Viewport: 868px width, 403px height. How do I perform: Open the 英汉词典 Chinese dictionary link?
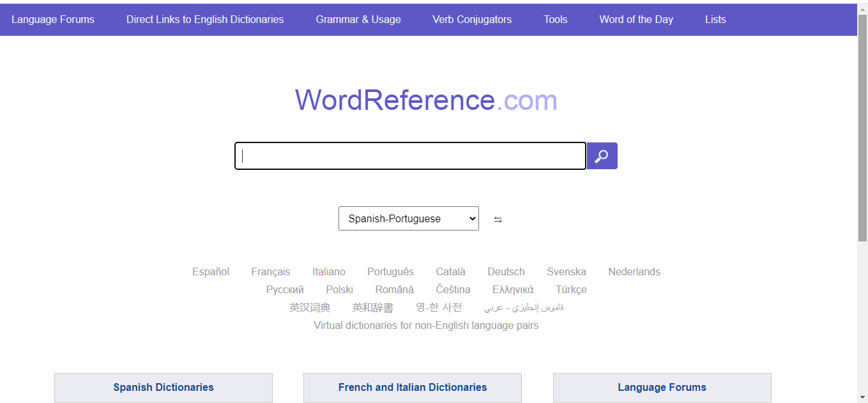(x=310, y=307)
